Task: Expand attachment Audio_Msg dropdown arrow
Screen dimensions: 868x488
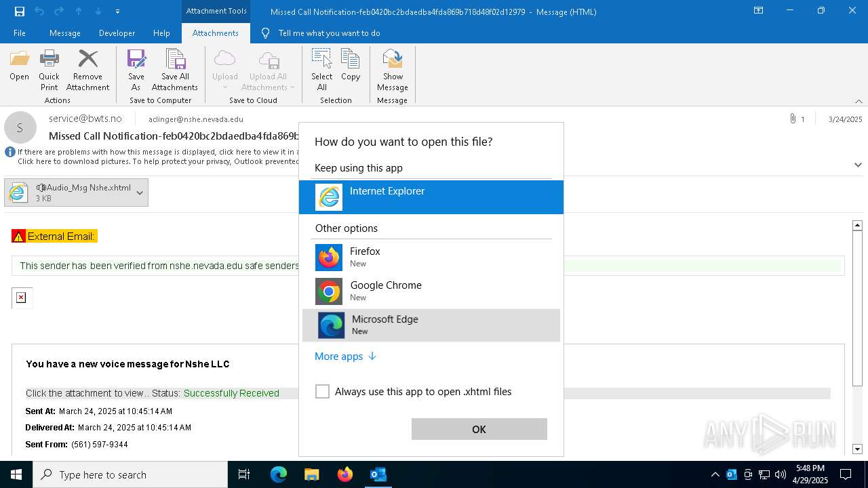Action: (140, 192)
